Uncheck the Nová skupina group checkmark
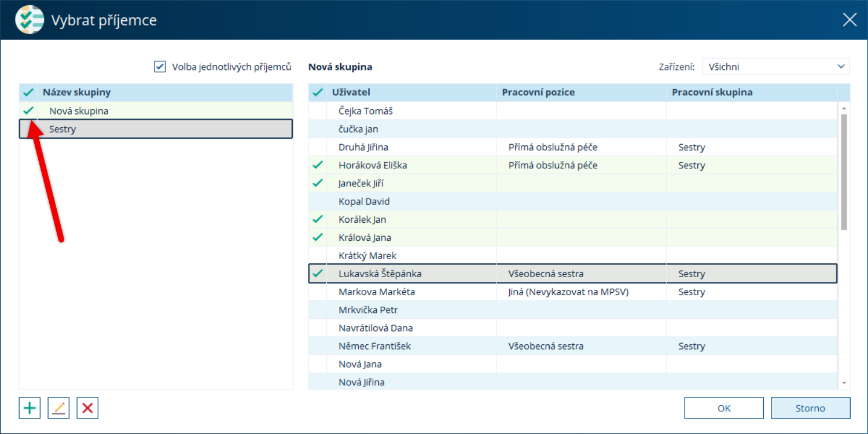868x434 pixels. [x=28, y=111]
